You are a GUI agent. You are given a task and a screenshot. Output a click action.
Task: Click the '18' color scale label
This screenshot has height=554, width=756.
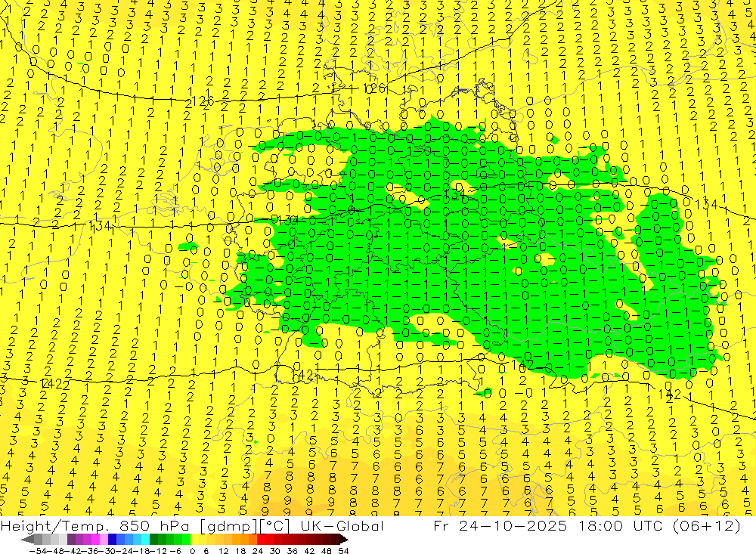(240, 551)
